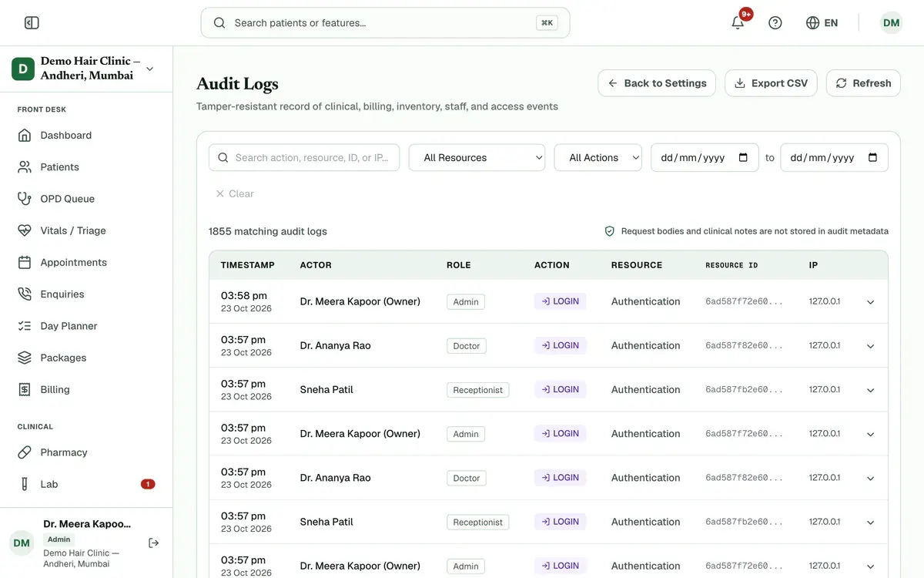Viewport: 924px width, 578px height.
Task: Click the OPD Queue stethoscope icon
Action: 25,199
